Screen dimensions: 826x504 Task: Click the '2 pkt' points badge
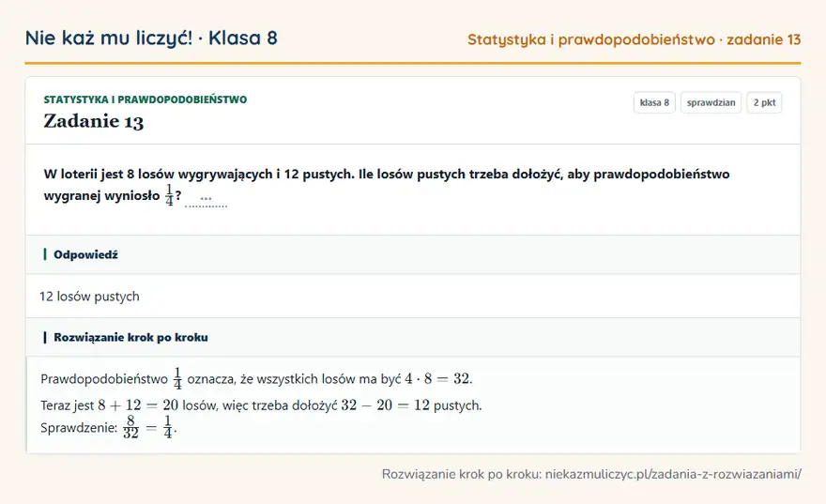click(x=764, y=102)
